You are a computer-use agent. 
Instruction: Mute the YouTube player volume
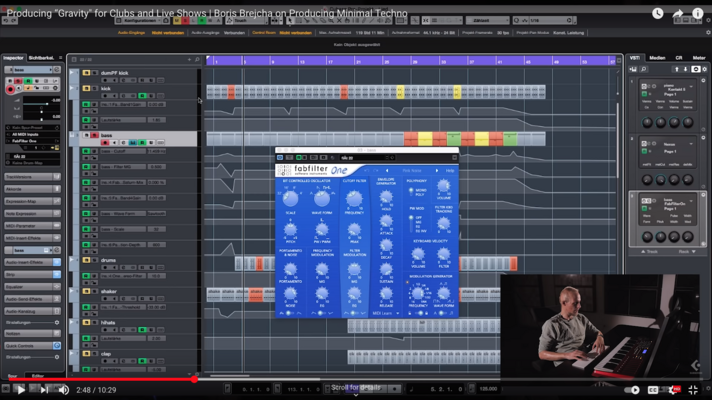pyautogui.click(x=64, y=390)
